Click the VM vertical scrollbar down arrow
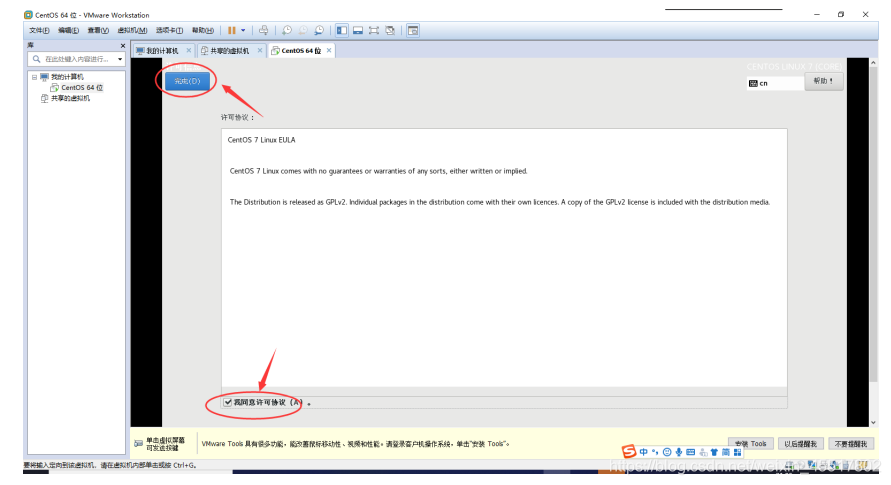891x485 pixels. [873, 423]
